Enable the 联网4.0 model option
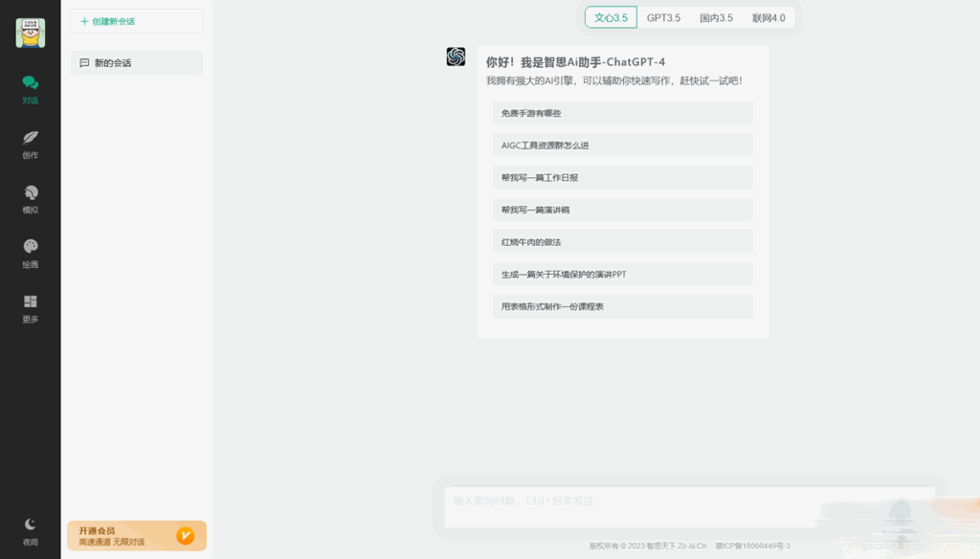Image resolution: width=980 pixels, height=559 pixels. tap(770, 17)
